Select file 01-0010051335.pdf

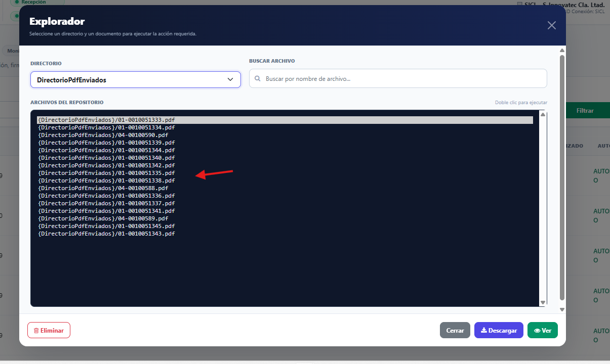[285, 173]
